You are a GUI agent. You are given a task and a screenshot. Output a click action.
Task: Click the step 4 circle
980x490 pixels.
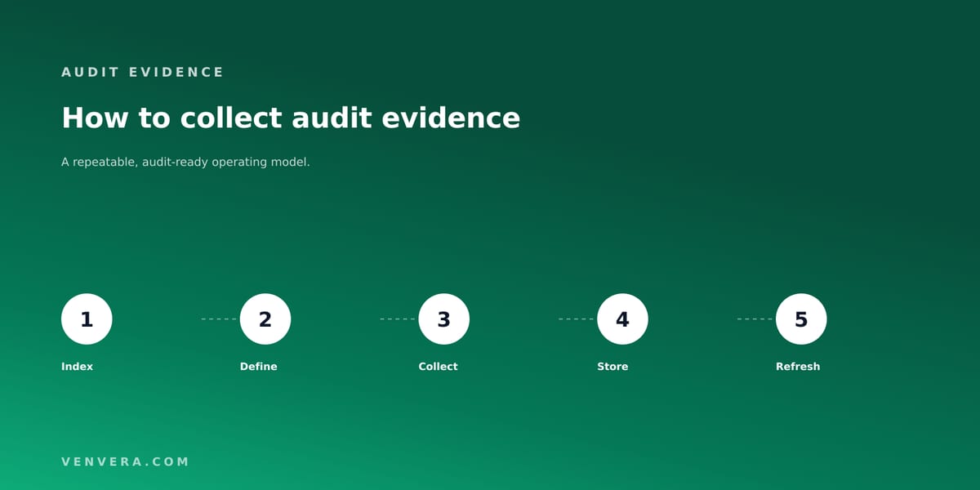click(x=622, y=319)
